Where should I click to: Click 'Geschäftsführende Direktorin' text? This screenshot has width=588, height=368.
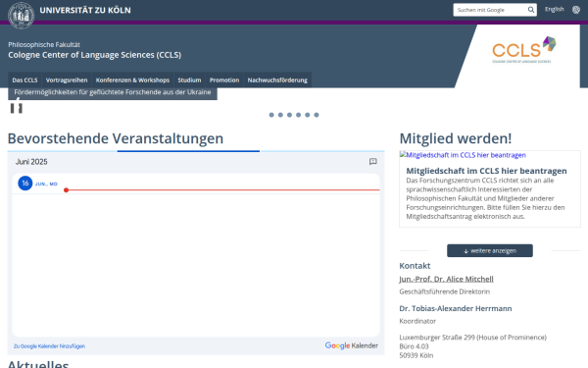(x=444, y=291)
